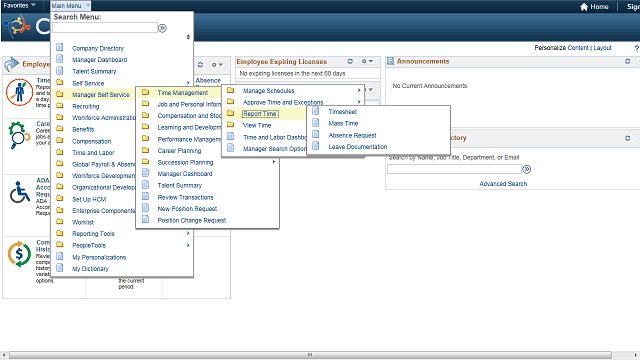The width and height of the screenshot is (640, 360).
Task: Click My Dictionary page icon
Action: pos(60,268)
